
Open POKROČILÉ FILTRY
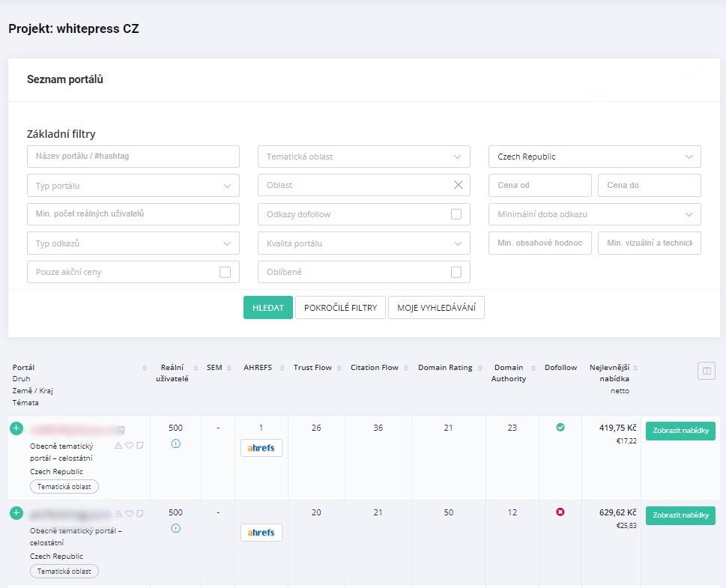click(x=340, y=307)
